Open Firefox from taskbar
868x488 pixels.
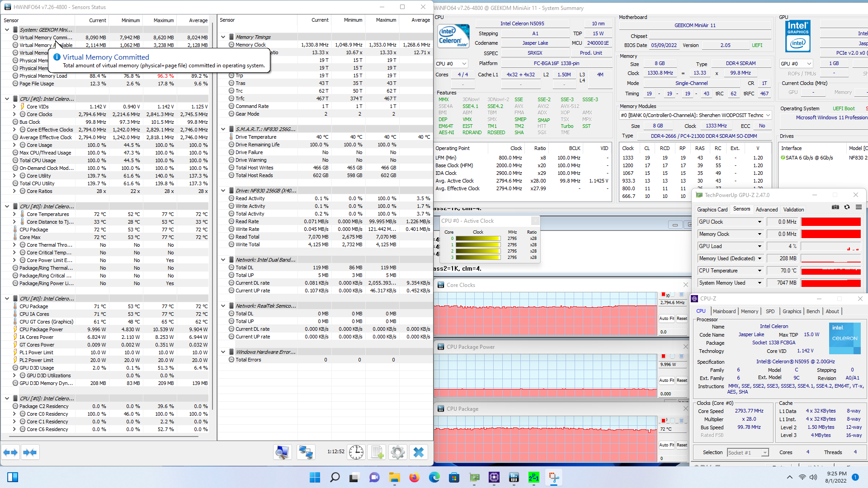(x=414, y=477)
